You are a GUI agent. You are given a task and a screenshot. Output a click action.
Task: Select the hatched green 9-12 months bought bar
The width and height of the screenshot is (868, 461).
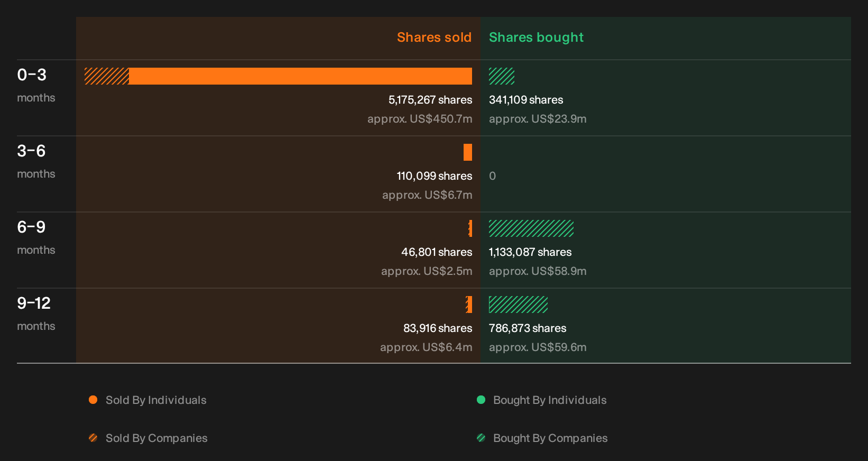[x=518, y=305]
